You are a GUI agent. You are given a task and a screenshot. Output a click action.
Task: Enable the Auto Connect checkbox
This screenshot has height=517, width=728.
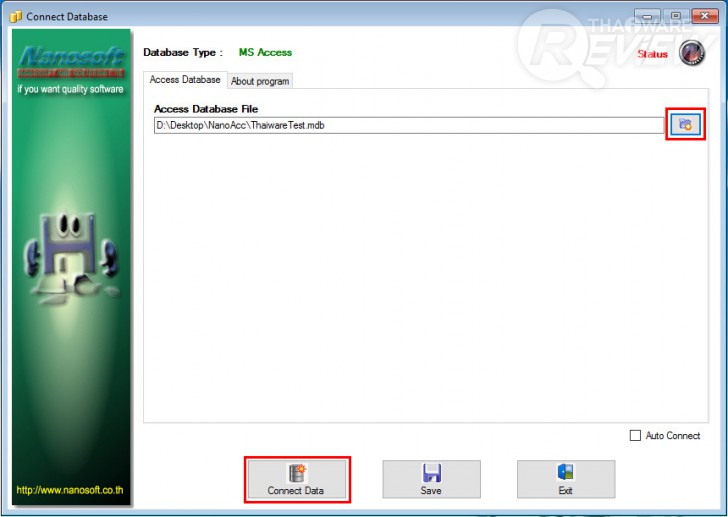[x=635, y=435]
